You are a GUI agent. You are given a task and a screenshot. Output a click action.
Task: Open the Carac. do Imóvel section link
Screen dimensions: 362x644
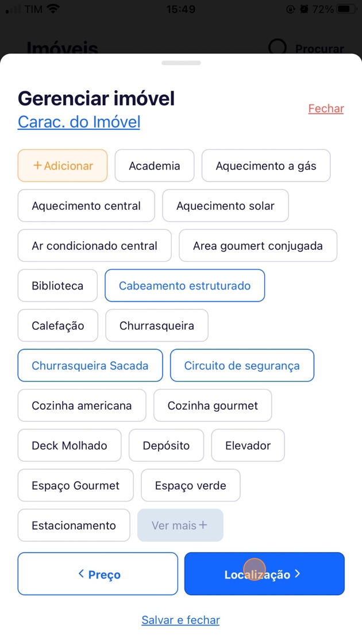pos(79,122)
